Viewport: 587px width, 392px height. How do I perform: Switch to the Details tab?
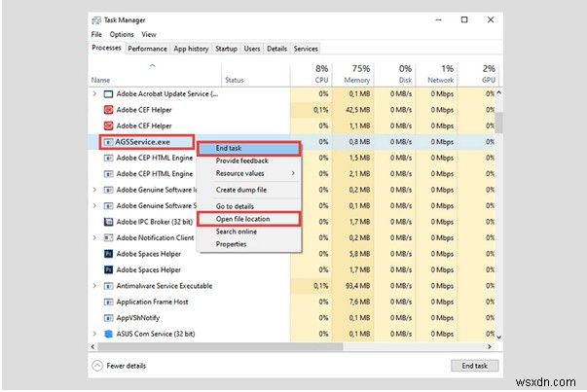tap(277, 49)
